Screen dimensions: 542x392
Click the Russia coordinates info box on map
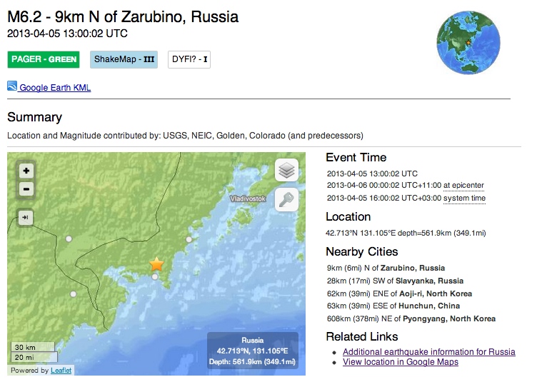[x=253, y=351]
